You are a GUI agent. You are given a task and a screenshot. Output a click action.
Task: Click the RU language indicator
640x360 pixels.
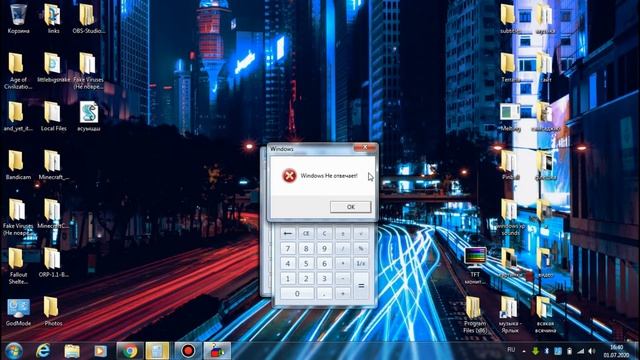pos(511,350)
